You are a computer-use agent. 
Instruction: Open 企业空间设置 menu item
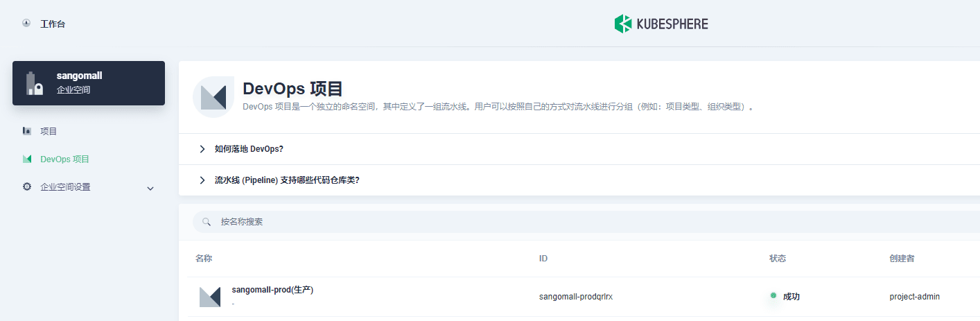tap(65, 186)
